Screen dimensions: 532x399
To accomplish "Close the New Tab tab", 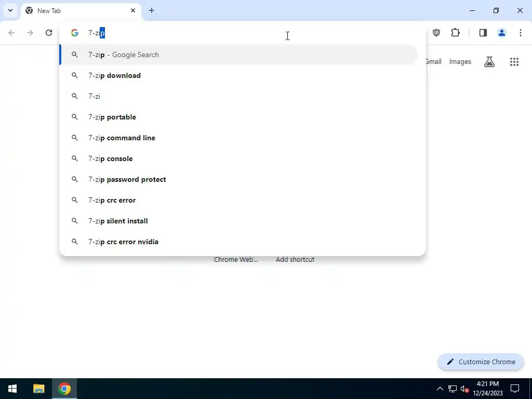I will pos(133,10).
